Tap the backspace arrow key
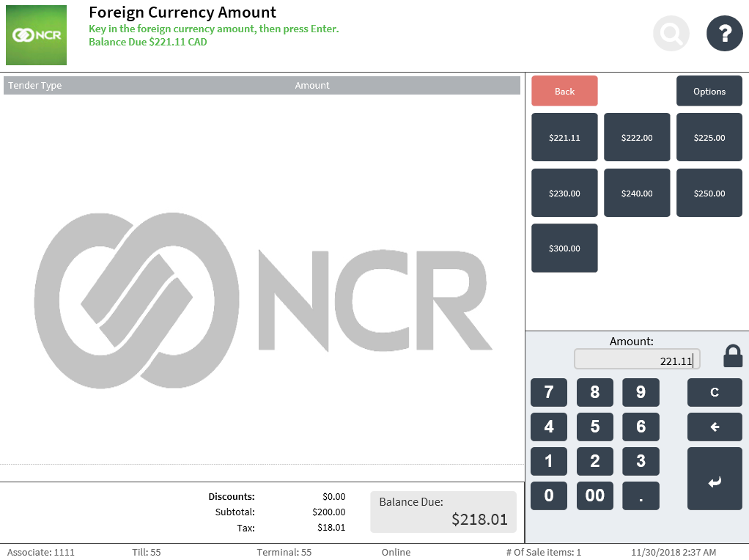 (715, 427)
